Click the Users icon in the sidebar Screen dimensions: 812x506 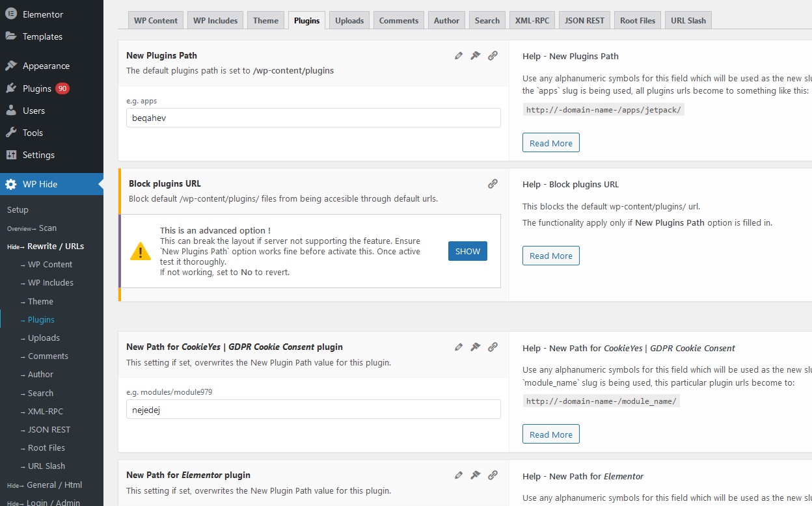(10, 110)
